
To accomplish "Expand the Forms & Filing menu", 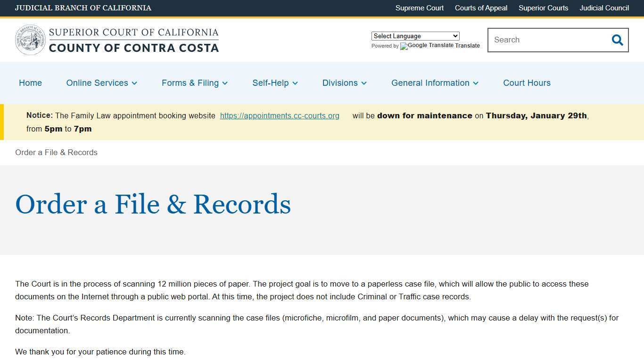I will 194,83.
